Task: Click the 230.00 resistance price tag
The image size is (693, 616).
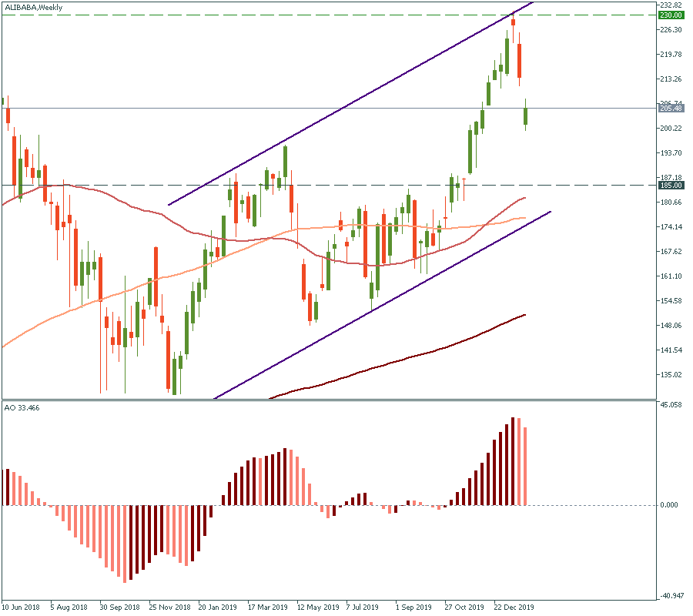Action: coord(671,15)
